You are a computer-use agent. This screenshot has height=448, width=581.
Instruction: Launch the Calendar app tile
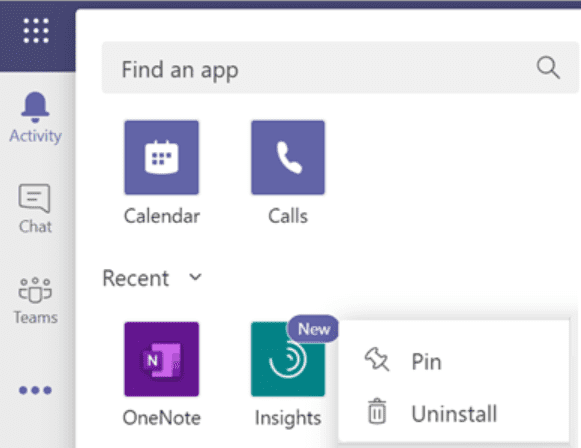point(162,157)
